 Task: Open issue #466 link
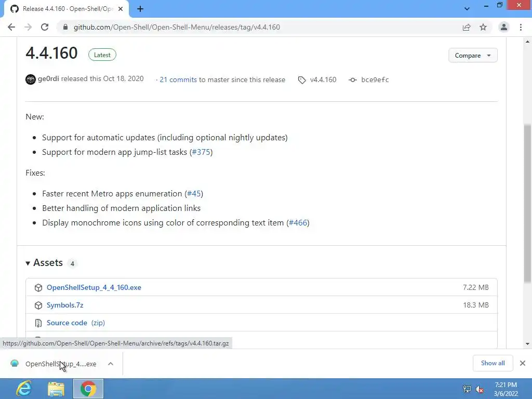298,223
